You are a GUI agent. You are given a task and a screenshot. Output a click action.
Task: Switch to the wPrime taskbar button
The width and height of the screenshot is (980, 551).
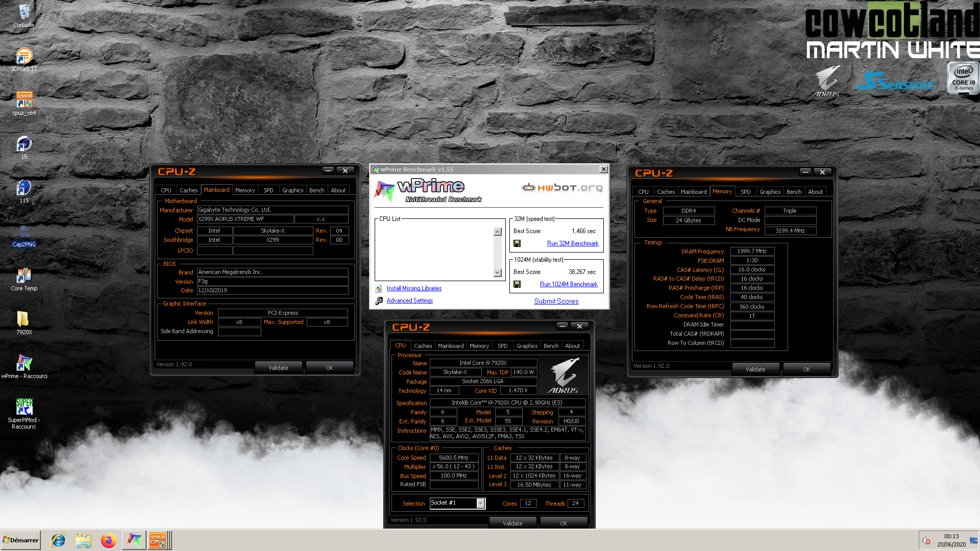point(134,540)
